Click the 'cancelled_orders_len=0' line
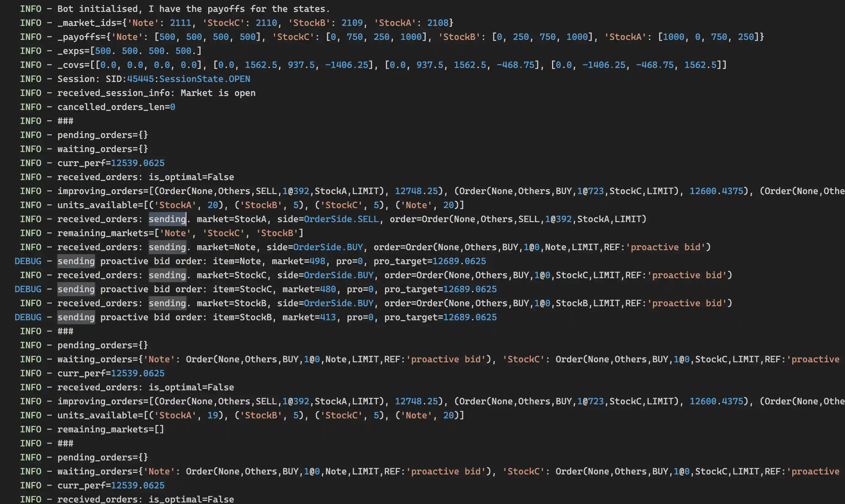The image size is (845, 504). point(116,107)
